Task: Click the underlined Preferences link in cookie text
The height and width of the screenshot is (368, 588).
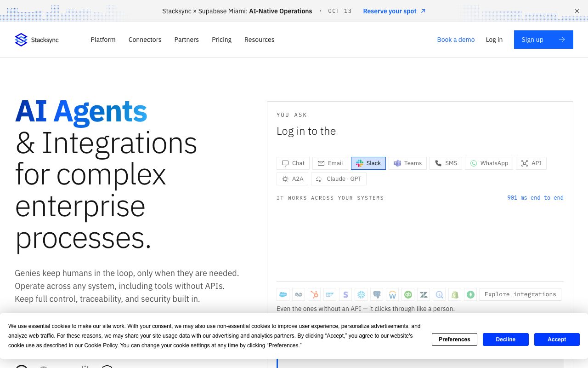Action: click(x=283, y=345)
